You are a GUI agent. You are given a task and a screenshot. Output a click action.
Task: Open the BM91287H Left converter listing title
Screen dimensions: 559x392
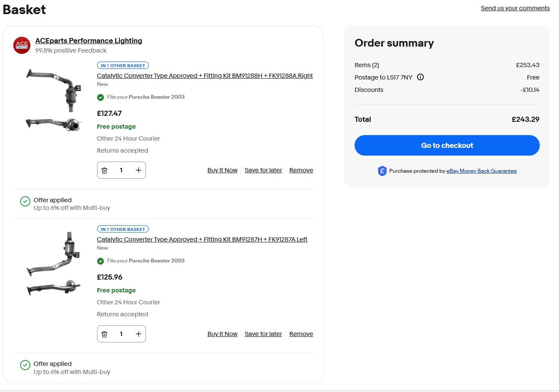tap(202, 239)
